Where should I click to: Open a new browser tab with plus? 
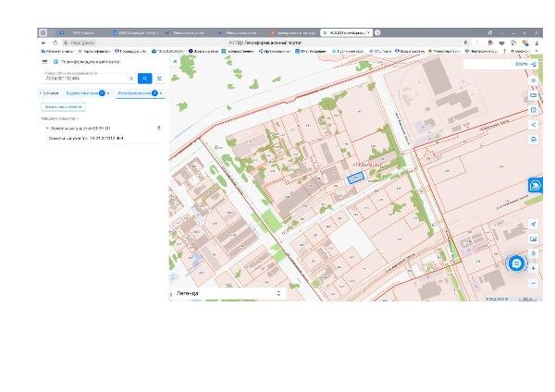point(377,32)
